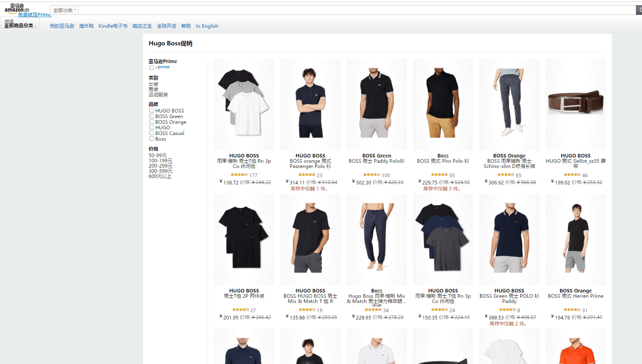Screen dimensions: 642x364
Task: Open the Schino-slim trousers product image
Action: point(509,105)
